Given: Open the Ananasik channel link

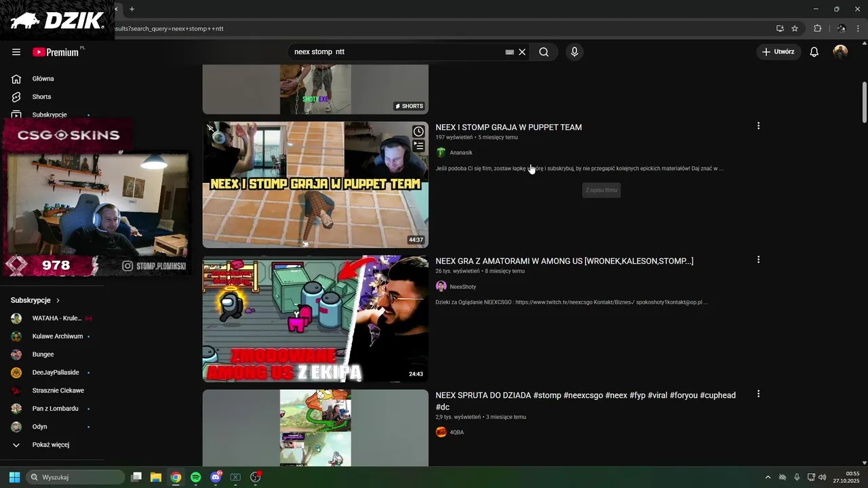Looking at the screenshot, I should pos(461,152).
